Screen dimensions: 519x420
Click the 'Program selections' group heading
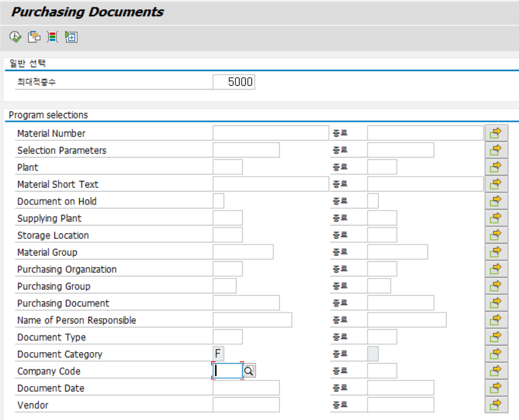pyautogui.click(x=48, y=115)
